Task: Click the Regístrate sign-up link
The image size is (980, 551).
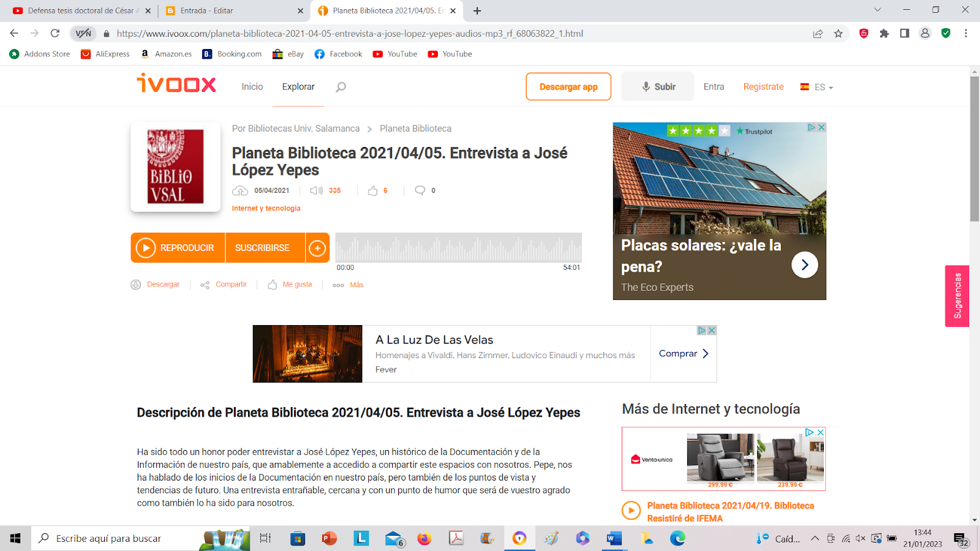Action: click(x=763, y=87)
